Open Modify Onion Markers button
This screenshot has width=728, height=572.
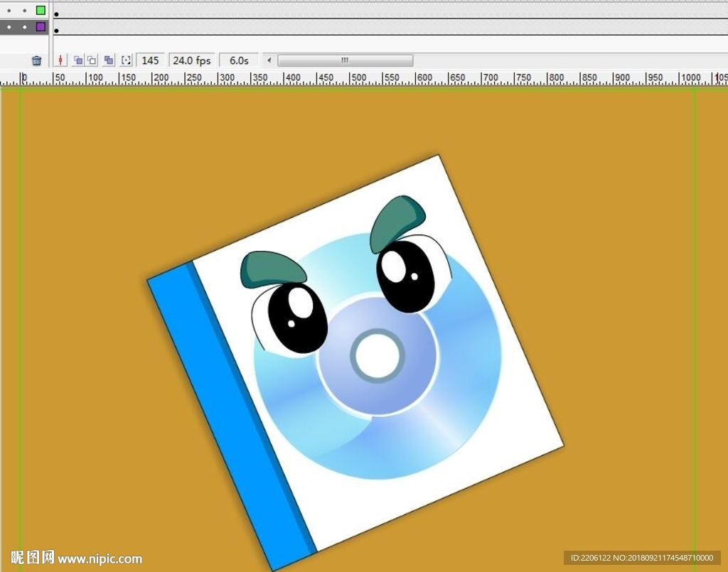click(x=126, y=60)
